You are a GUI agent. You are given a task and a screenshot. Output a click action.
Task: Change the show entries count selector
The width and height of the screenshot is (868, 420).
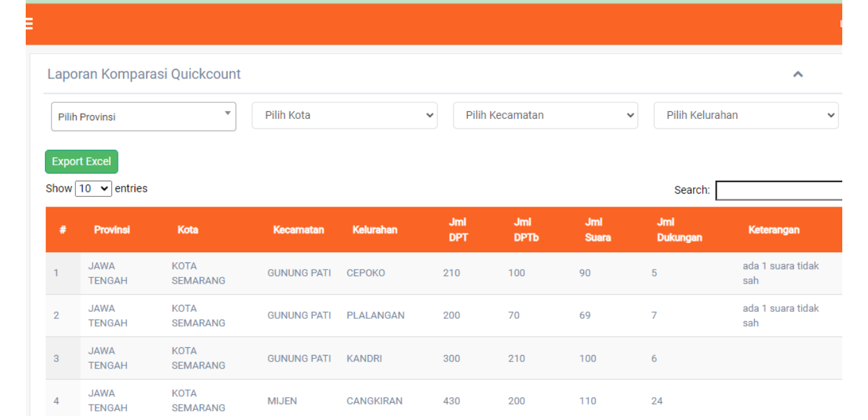93,188
